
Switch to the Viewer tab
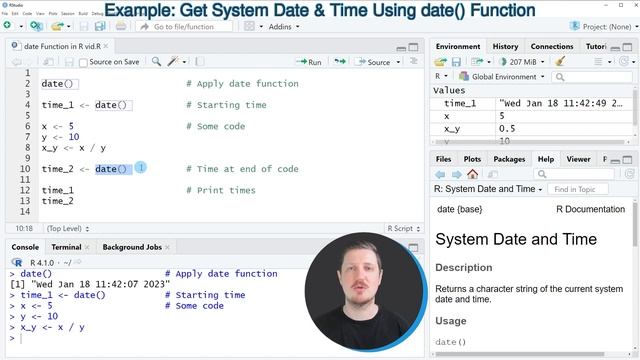click(578, 159)
